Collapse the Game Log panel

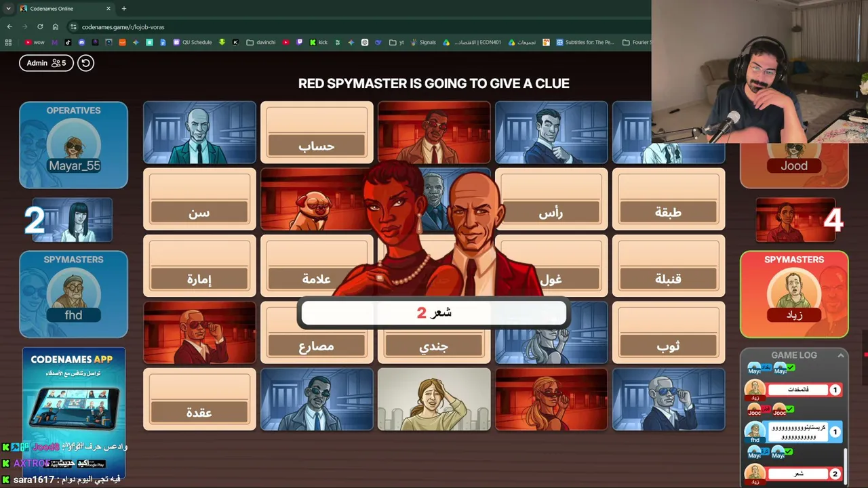[x=841, y=355]
